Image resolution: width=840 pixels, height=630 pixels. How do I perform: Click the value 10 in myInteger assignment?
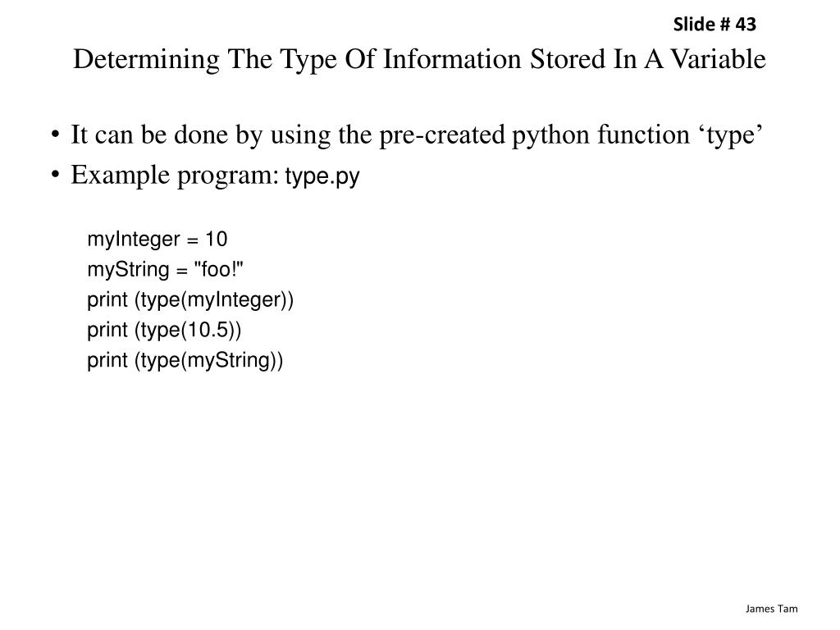217,240
